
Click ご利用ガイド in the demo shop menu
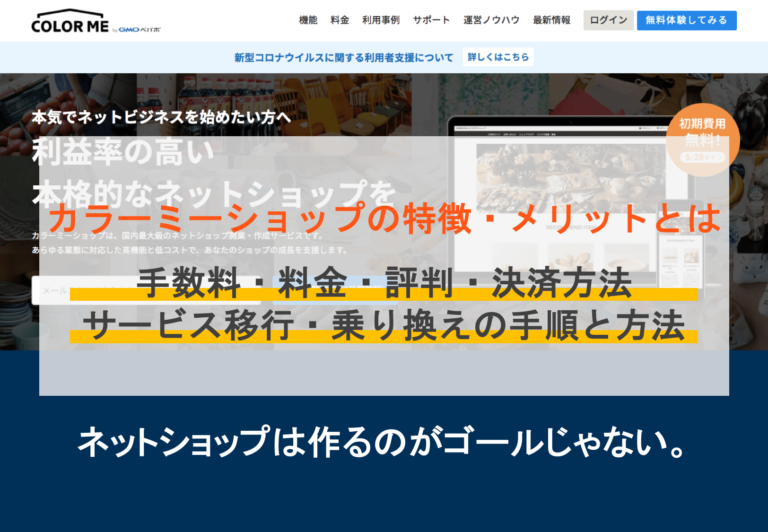click(493, 134)
